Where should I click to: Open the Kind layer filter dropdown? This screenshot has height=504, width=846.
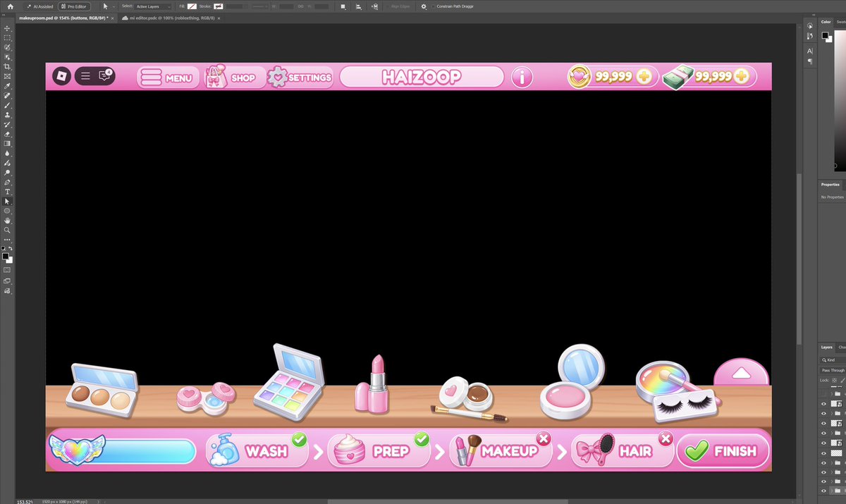click(833, 359)
